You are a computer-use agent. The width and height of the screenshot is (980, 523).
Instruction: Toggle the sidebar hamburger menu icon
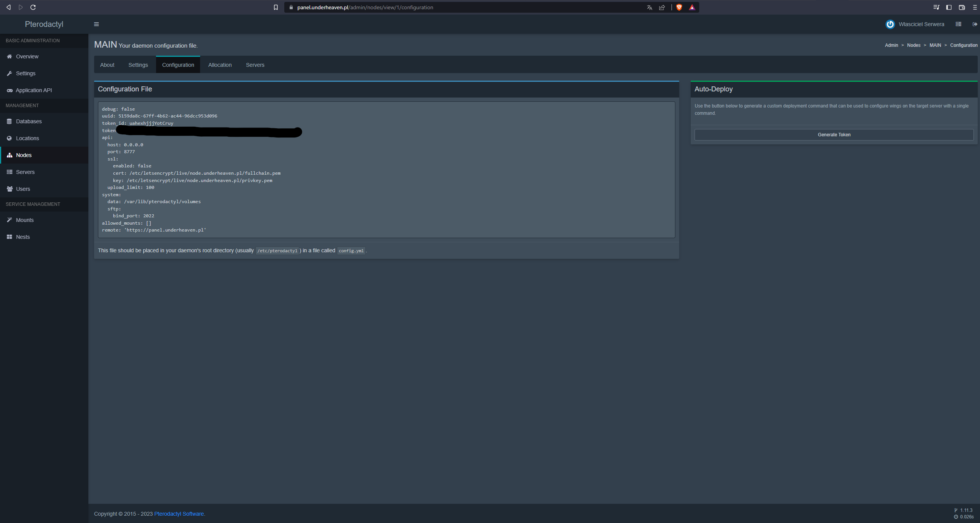(x=96, y=24)
